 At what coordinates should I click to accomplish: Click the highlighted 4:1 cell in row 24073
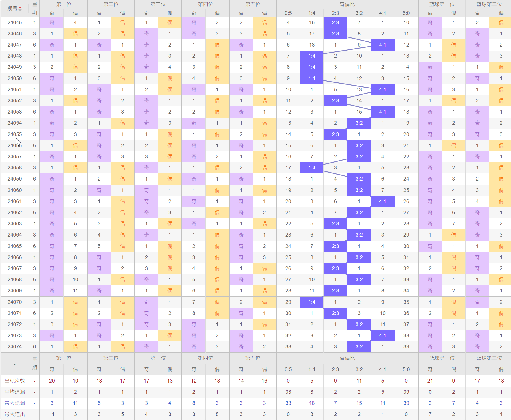coord(383,336)
